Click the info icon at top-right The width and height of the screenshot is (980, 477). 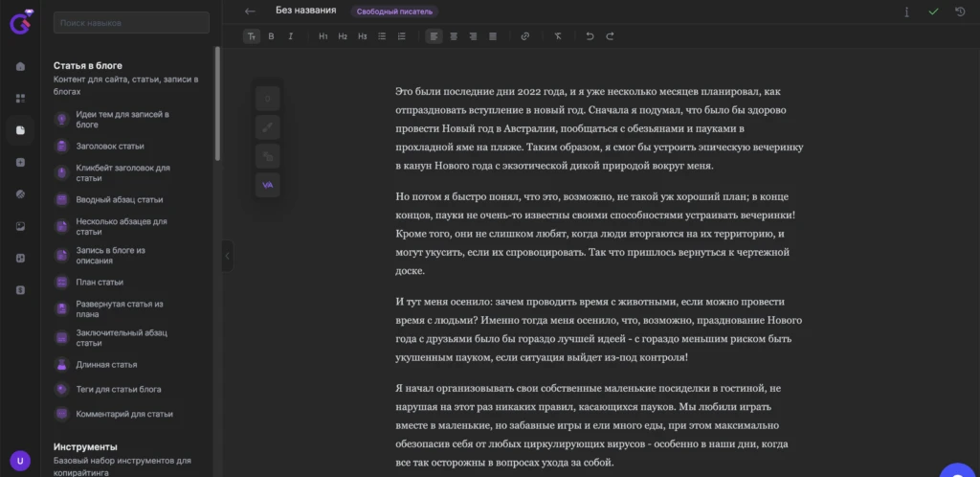[x=906, y=11]
